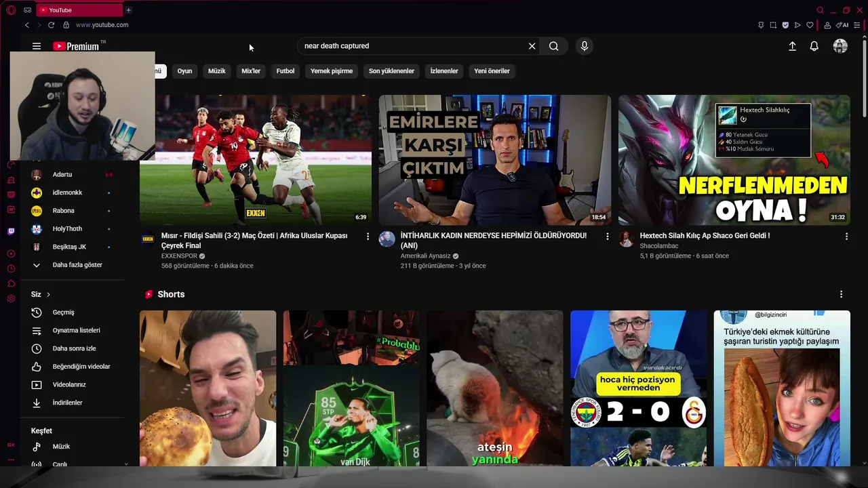The height and width of the screenshot is (488, 868).
Task: Open the 2 - 0 Fenerbahçe Galatasaray short
Action: (x=638, y=388)
